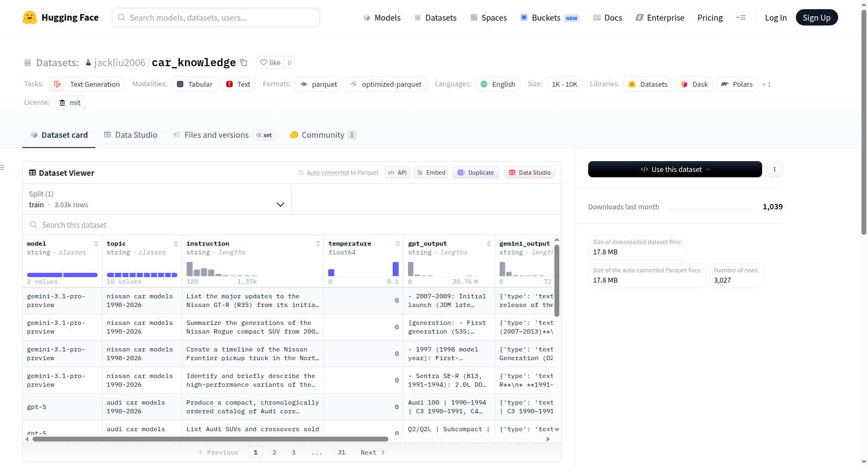Click Next page in pagination
Screen dimensions: 868x467
[x=373, y=452]
